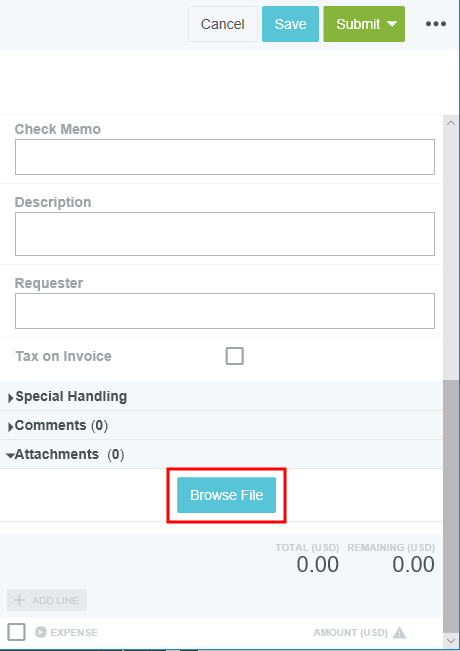Click the scrollbar up arrow

[x=450, y=123]
